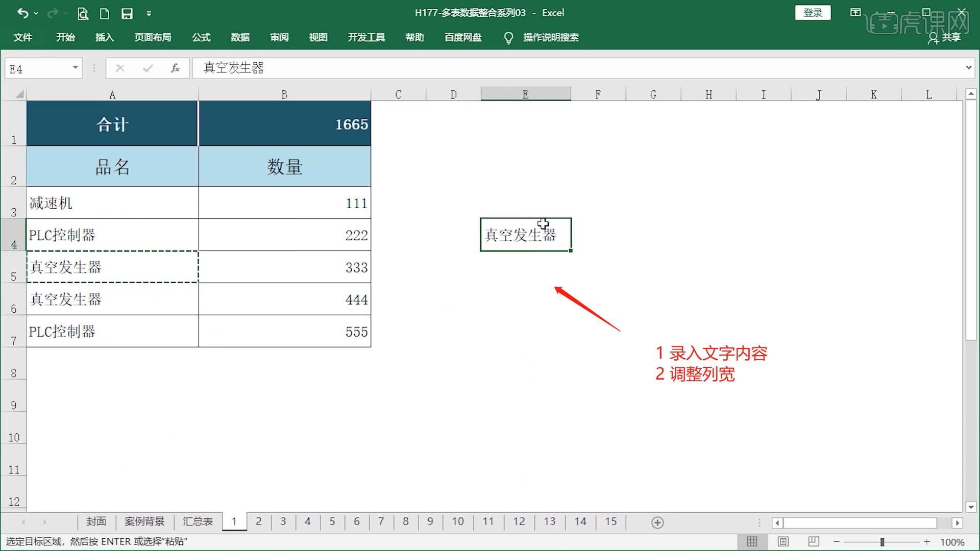
Task: Open the 文件 menu
Action: tap(23, 37)
